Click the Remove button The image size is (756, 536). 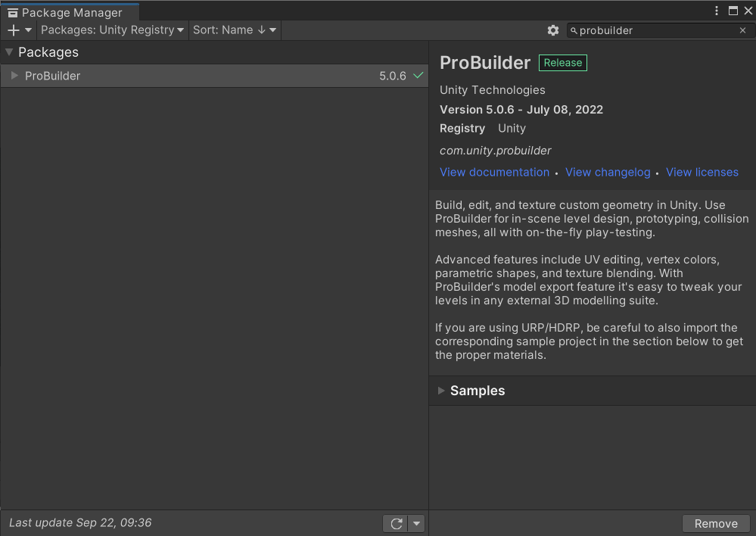716,523
